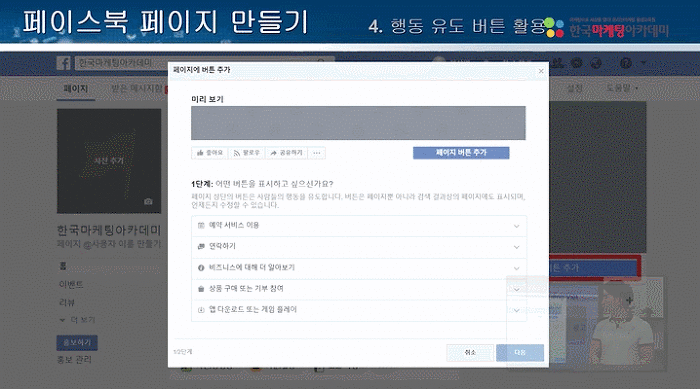
Task: Open the three-dot more button in preview
Action: (317, 153)
